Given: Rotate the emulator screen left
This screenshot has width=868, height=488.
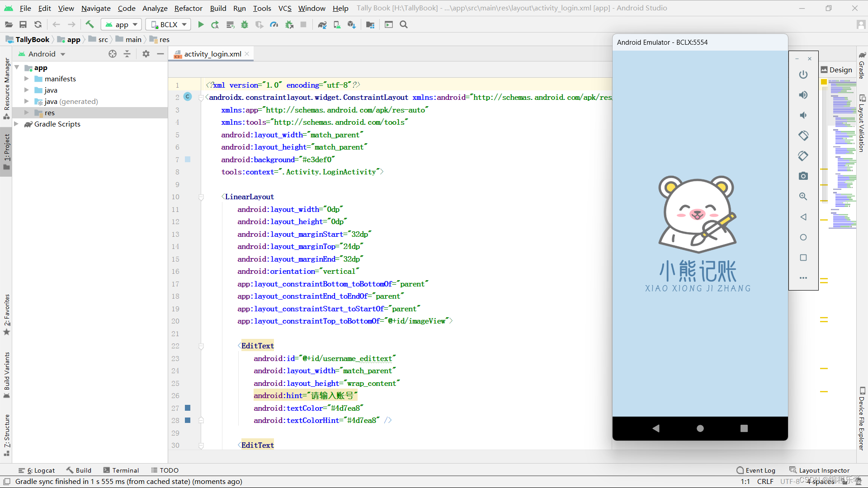Looking at the screenshot, I should 803,135.
